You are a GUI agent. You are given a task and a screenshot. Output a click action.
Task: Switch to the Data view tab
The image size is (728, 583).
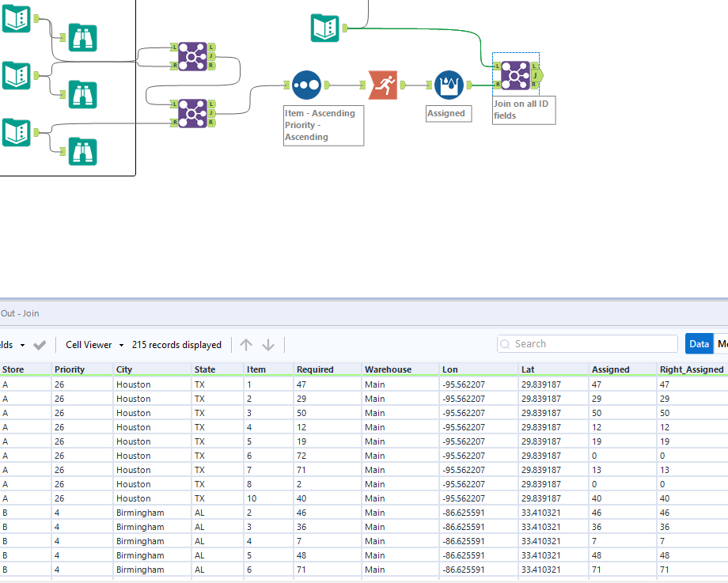coord(699,344)
